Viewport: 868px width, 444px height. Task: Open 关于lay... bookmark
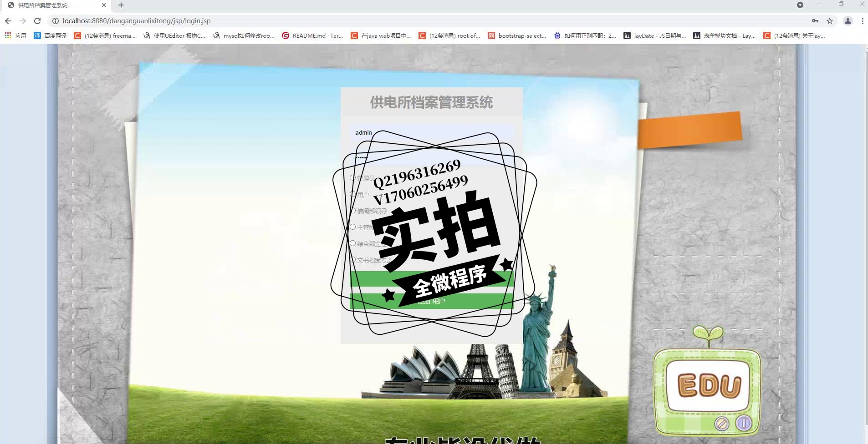(794, 35)
